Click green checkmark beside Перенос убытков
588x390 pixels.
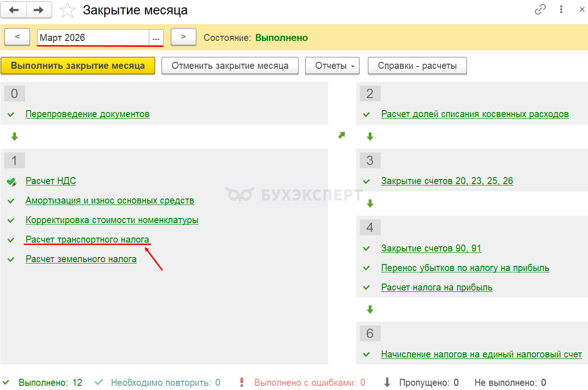coord(367,269)
